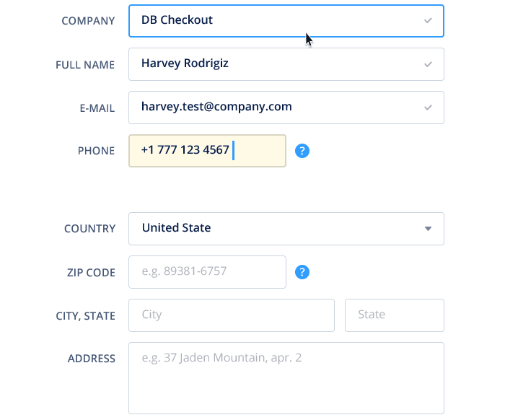This screenshot has height=420, width=505.
Task: Click the PHONE label text
Action: (96, 151)
